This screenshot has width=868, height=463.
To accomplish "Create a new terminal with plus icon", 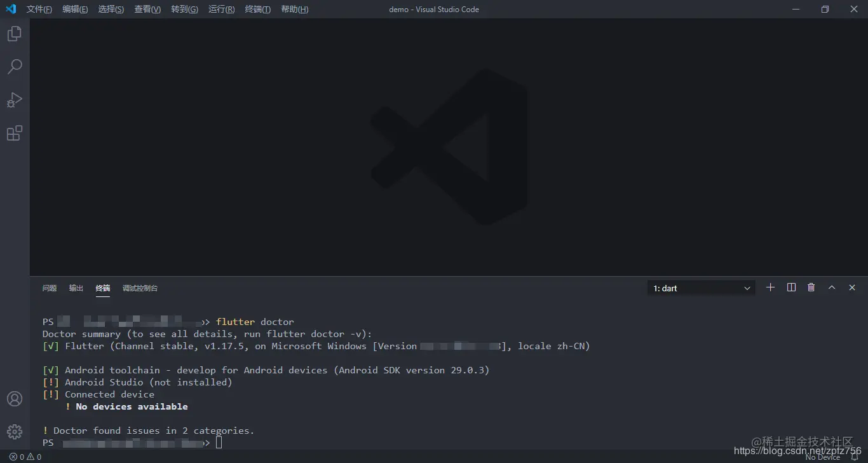I will (770, 287).
